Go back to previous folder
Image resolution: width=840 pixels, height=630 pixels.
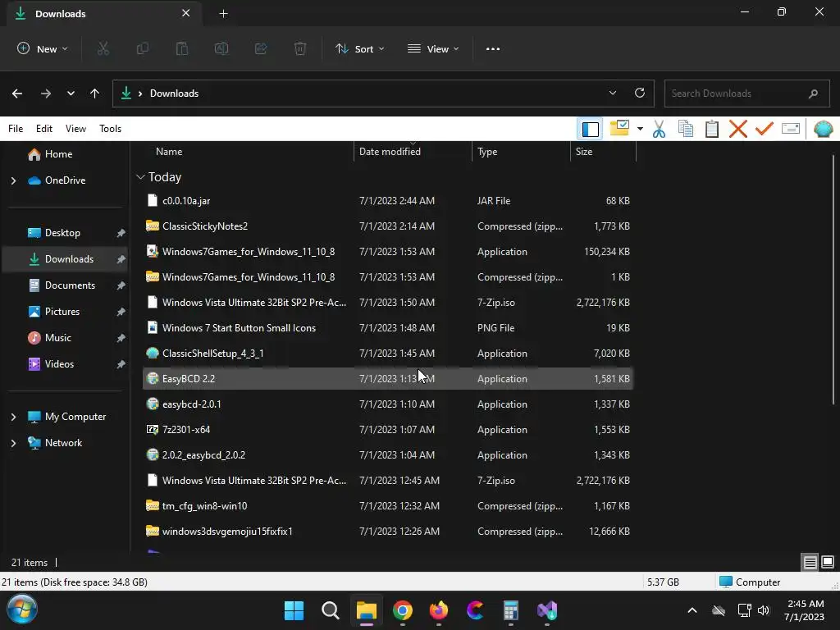(x=17, y=94)
